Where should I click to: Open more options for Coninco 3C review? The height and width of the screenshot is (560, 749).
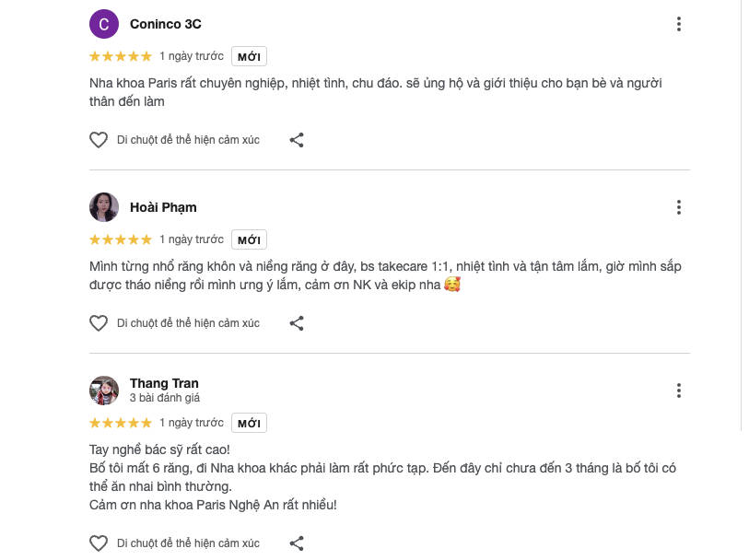[679, 24]
